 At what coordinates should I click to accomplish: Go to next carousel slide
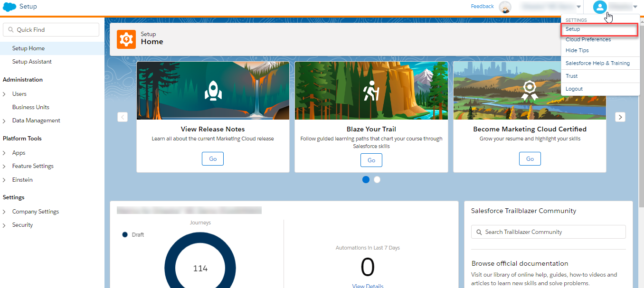coord(620,117)
